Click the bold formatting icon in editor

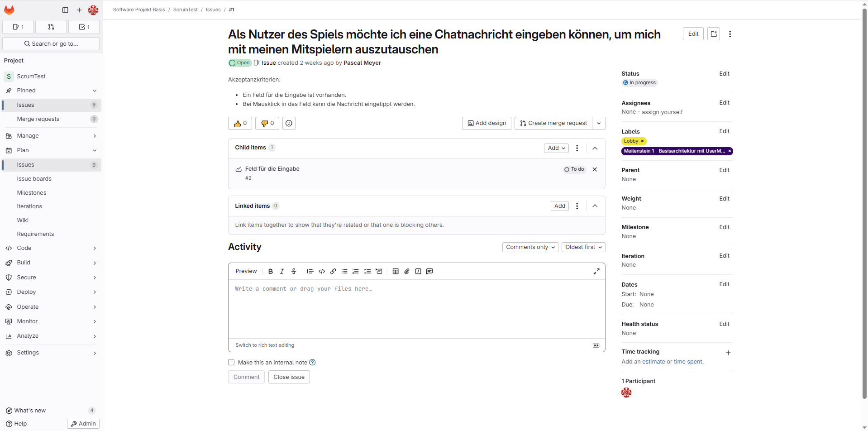coord(271,272)
